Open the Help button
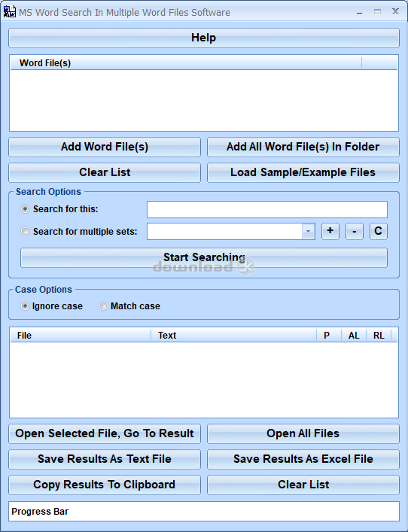408x532 pixels. click(x=204, y=38)
